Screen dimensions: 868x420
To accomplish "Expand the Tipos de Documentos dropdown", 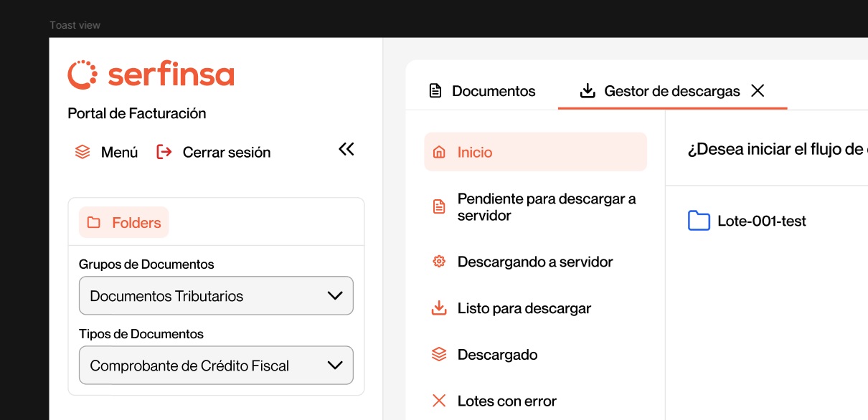I will pos(216,366).
